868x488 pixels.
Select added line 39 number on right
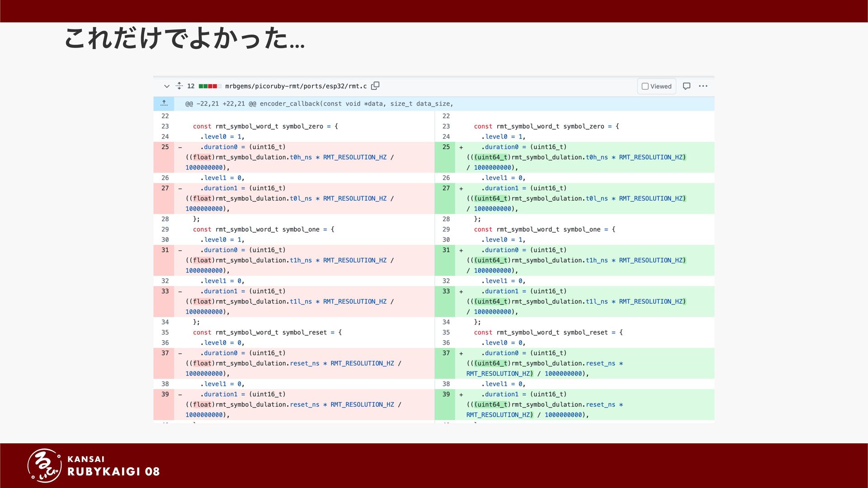446,394
